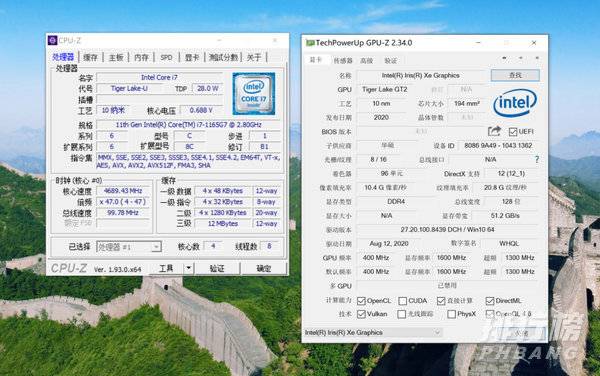Click the GPU-Z title bar app icon

310,43
